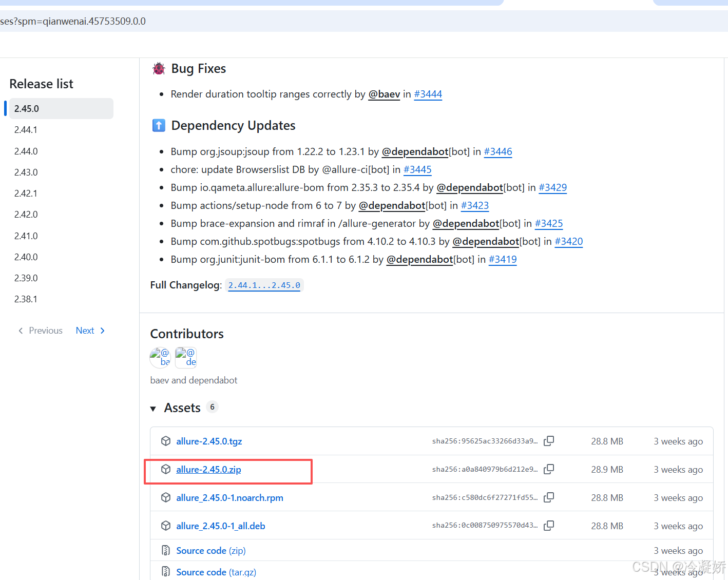Select release 2.45.0 in Release list
The height and width of the screenshot is (580, 728).
click(61, 109)
